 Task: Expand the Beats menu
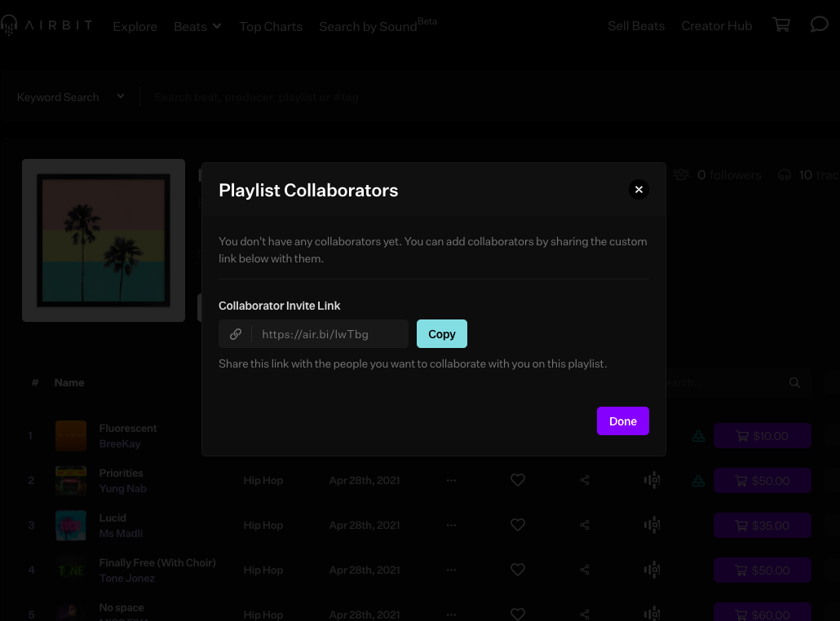[197, 26]
